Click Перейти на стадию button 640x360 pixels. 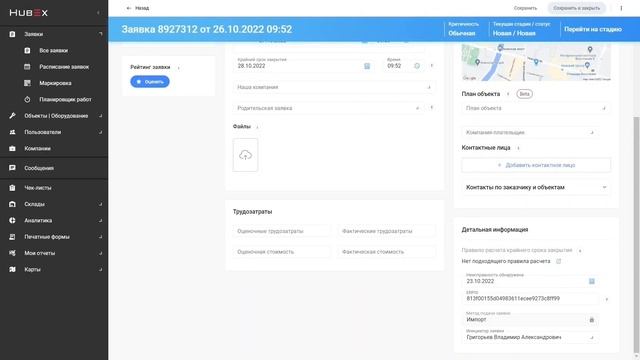pos(593,29)
